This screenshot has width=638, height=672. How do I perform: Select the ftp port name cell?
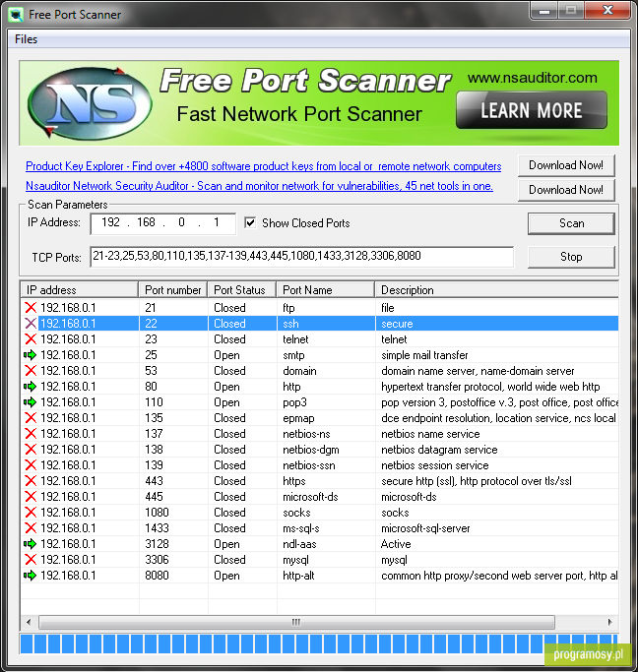(288, 308)
